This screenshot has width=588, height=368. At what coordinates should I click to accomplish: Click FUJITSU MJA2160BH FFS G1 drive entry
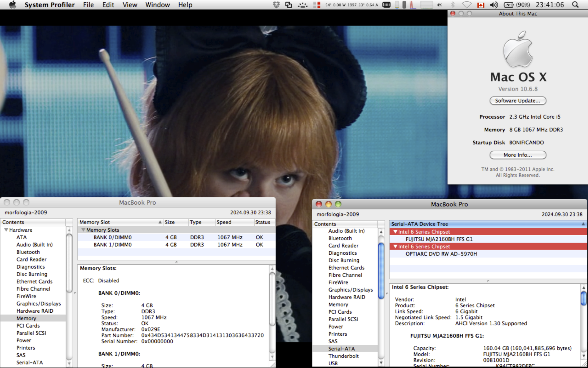point(440,239)
